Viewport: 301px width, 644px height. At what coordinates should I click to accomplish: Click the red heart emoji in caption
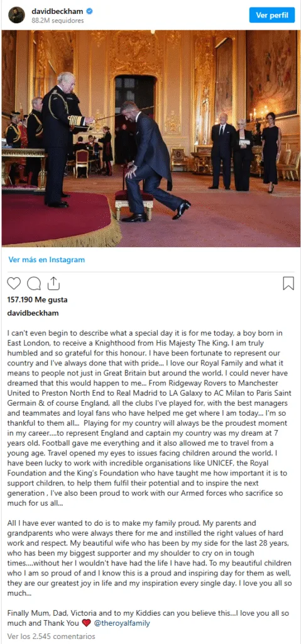[x=86, y=623]
